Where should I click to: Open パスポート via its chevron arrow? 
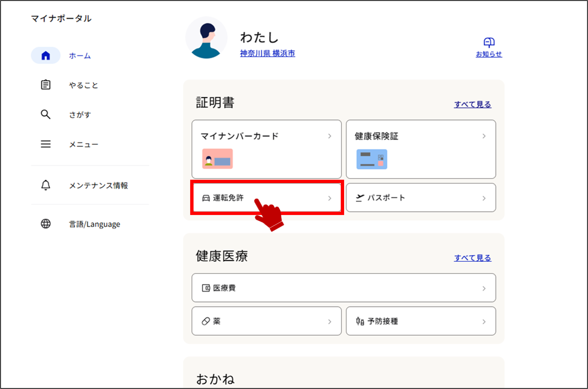[484, 198]
